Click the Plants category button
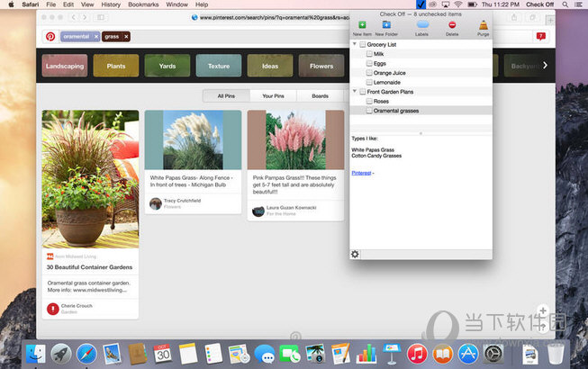 pos(116,66)
